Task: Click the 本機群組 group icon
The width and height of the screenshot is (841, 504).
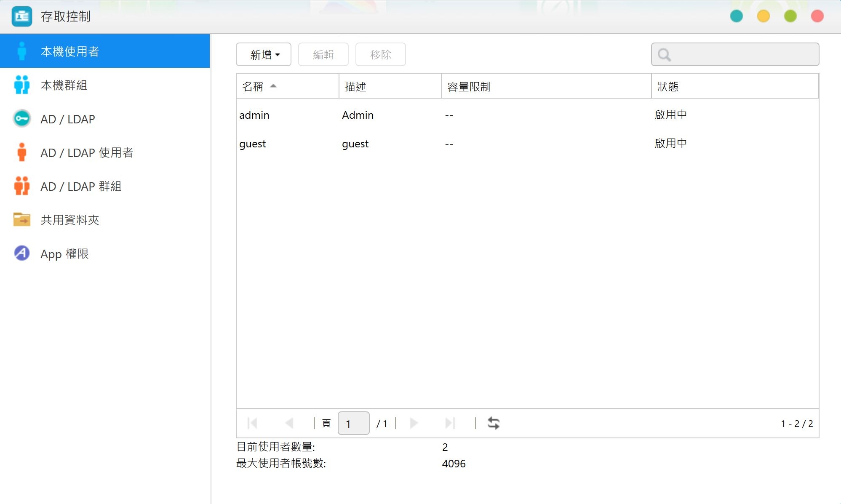Action: 22,85
